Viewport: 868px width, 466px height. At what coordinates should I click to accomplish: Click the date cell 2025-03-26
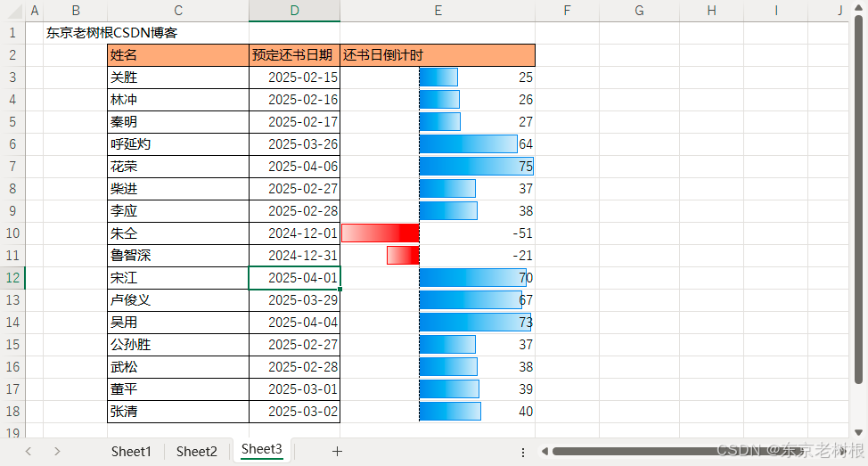point(294,144)
